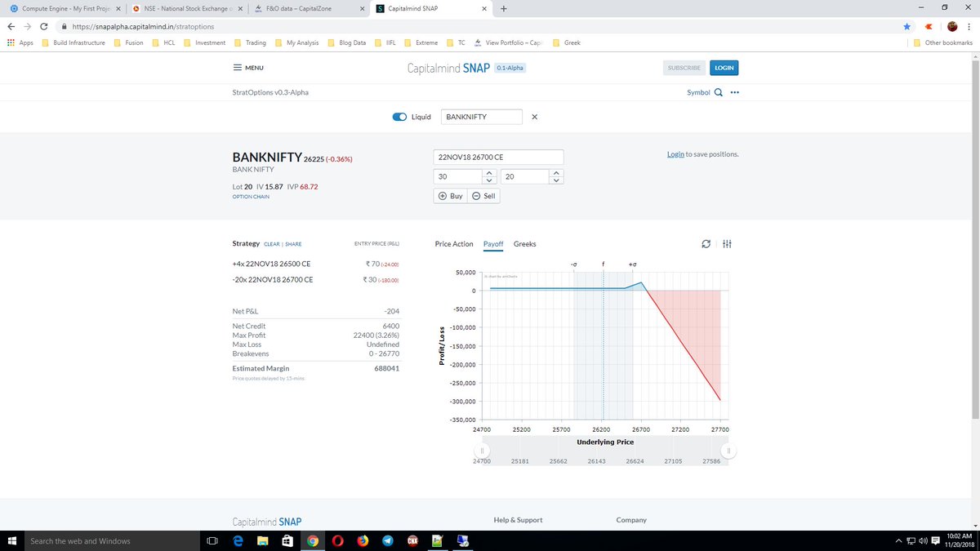Open the Extreme bookmark folder
Image resolution: width=980 pixels, height=551 pixels.
click(421, 42)
